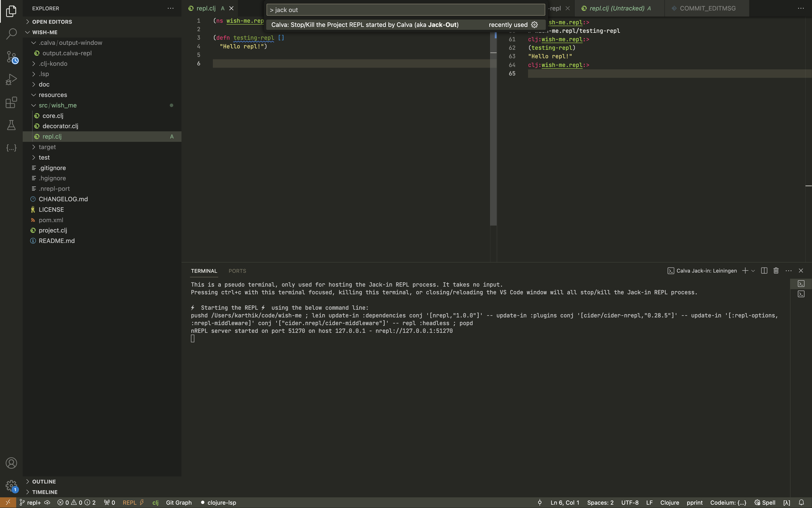Screen dimensions: 812x508
Task: Toggle pprint in status bar
Action: 695,503
